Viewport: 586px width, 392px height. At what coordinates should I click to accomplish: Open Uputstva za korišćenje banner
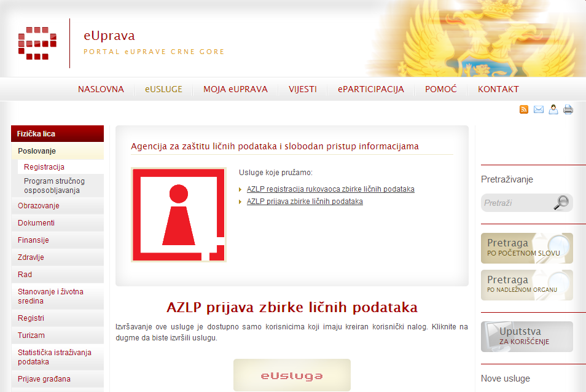(x=526, y=337)
